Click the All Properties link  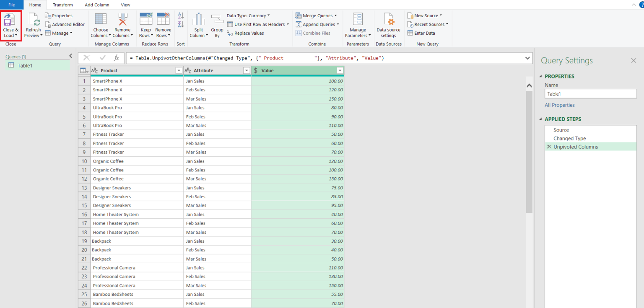559,105
